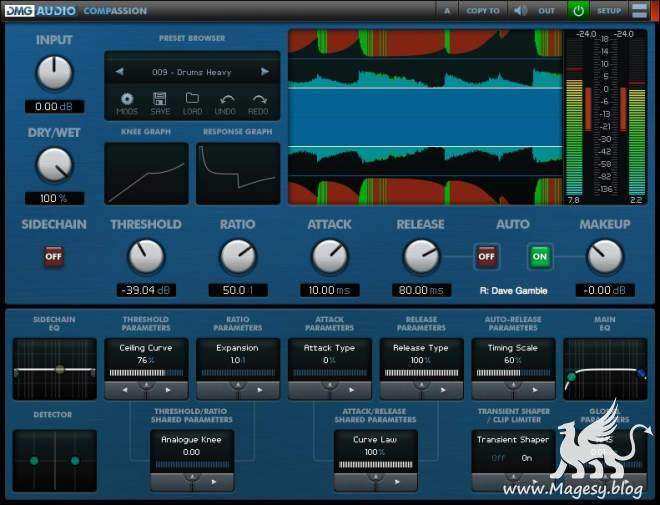Click the Threshold -39.04 dB value field
This screenshot has width=660, height=505.
(146, 290)
